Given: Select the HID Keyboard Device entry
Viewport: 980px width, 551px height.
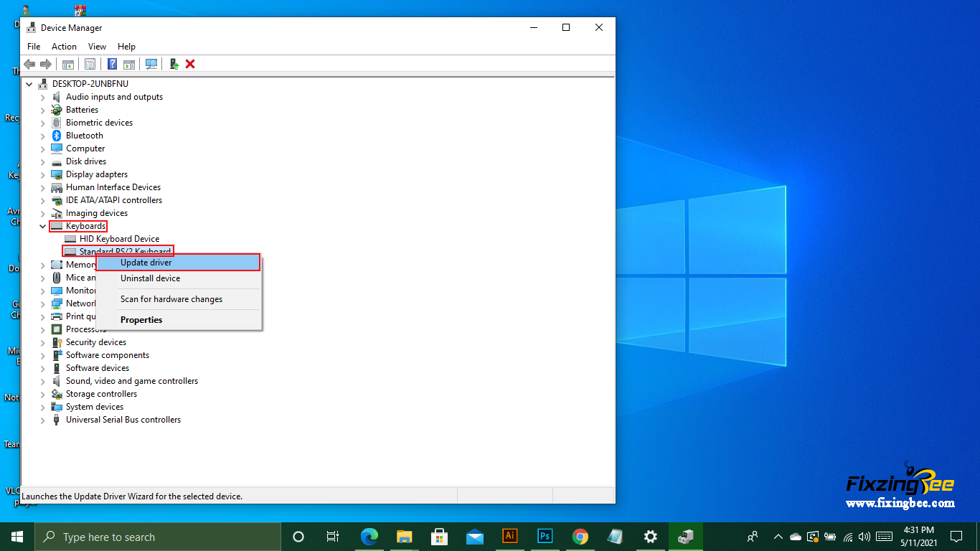Looking at the screenshot, I should pyautogui.click(x=119, y=239).
